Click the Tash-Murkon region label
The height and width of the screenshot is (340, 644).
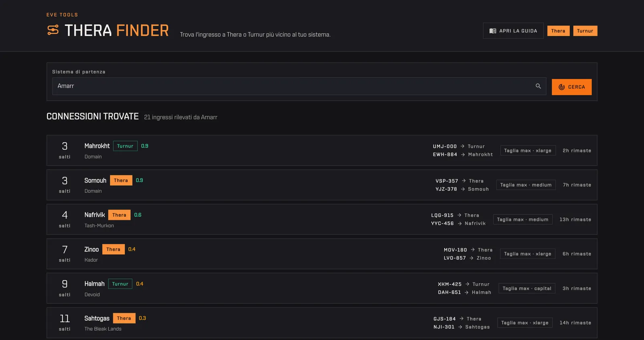[99, 226]
